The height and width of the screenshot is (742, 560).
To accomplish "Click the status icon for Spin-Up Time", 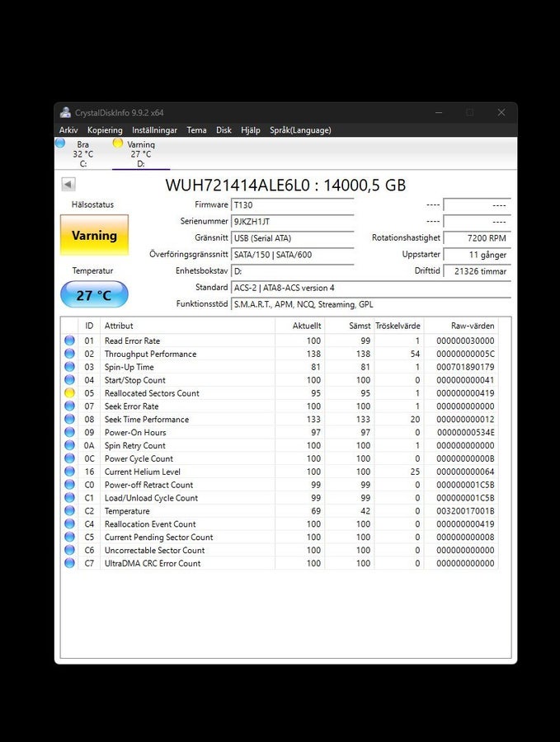I will coord(69,366).
